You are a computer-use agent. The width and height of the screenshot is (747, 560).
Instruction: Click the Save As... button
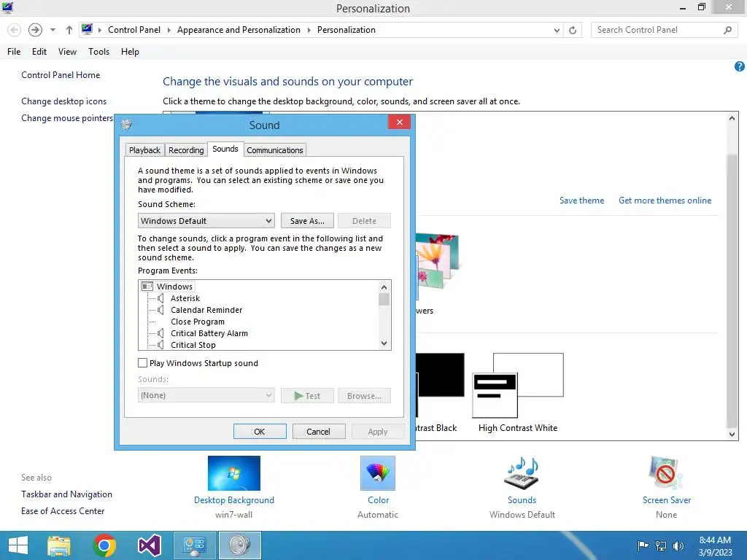pos(307,221)
